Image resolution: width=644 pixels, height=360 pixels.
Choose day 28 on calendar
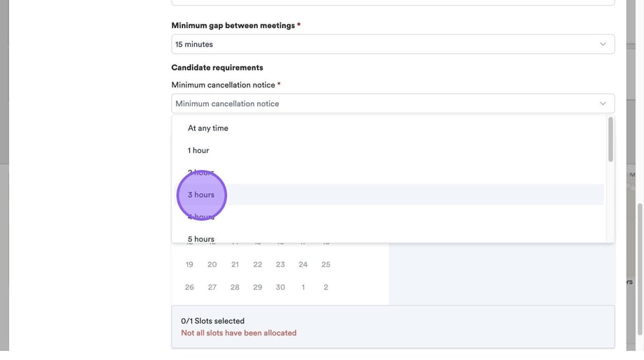pyautogui.click(x=235, y=287)
